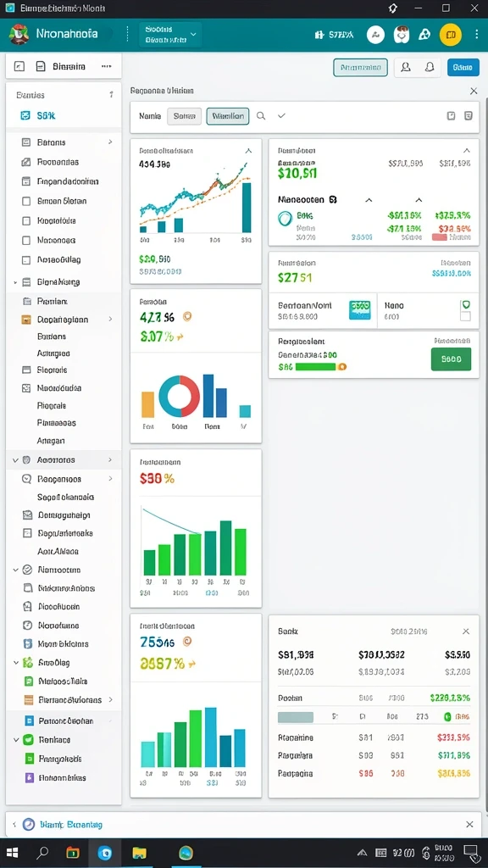The width and height of the screenshot is (488, 868).
Task: Toggle the checkbox on the 'Nonaooklag' row
Action: click(x=26, y=259)
